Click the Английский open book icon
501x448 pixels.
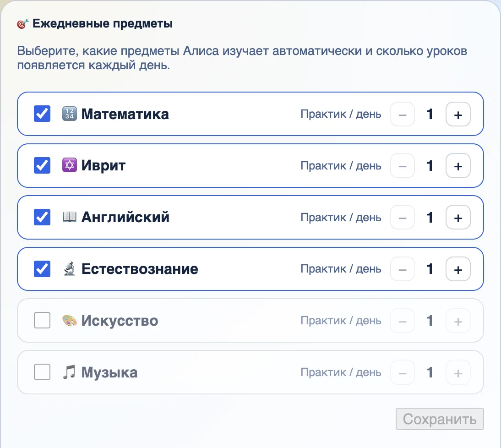point(69,217)
